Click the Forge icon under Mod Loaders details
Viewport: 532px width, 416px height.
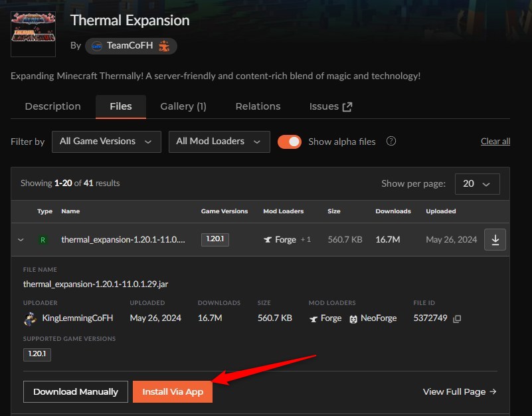coord(313,319)
